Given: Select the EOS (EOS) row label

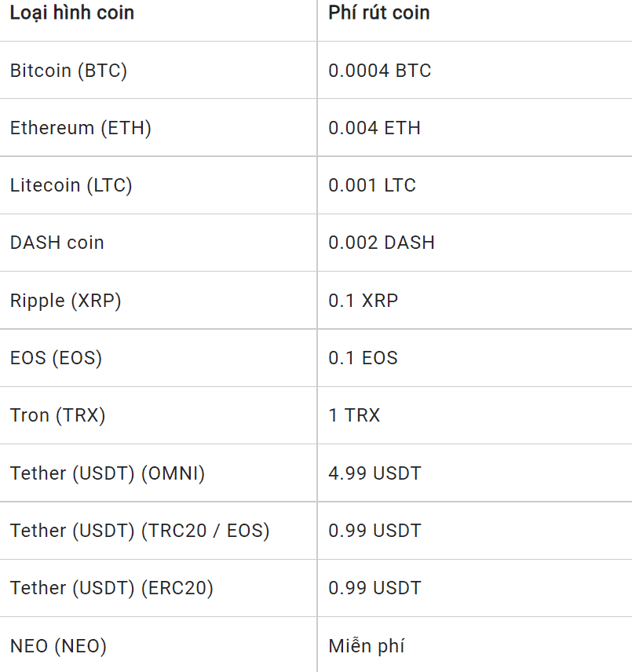Looking at the screenshot, I should point(56,358).
